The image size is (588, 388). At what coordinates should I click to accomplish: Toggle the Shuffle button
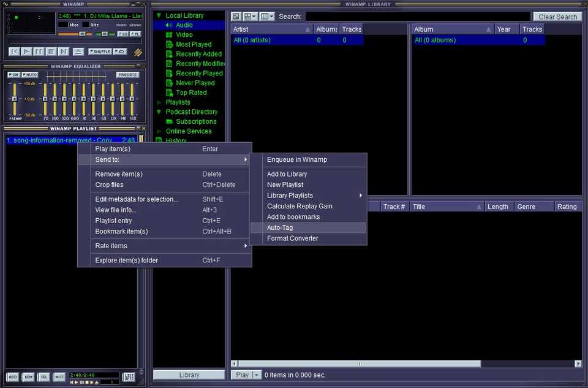[100, 51]
